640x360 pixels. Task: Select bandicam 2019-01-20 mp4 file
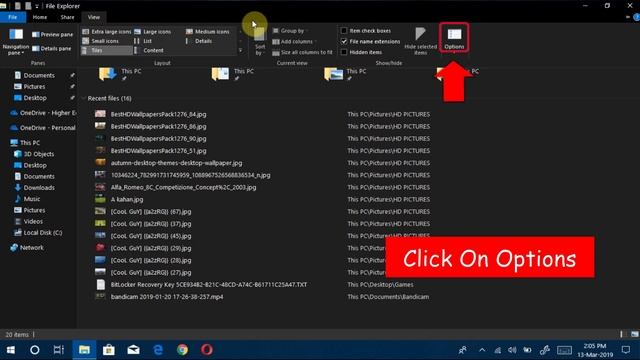(167, 297)
